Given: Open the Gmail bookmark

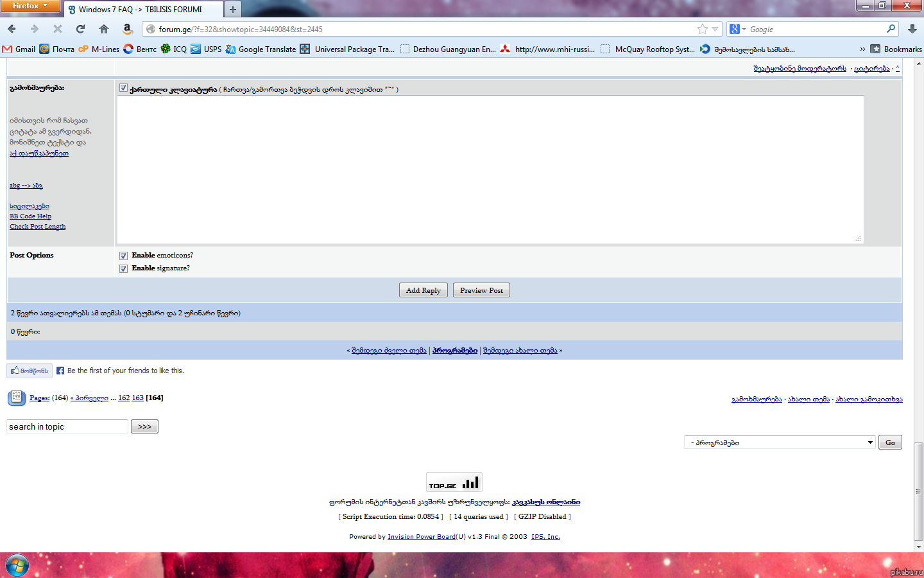Looking at the screenshot, I should 19,49.
